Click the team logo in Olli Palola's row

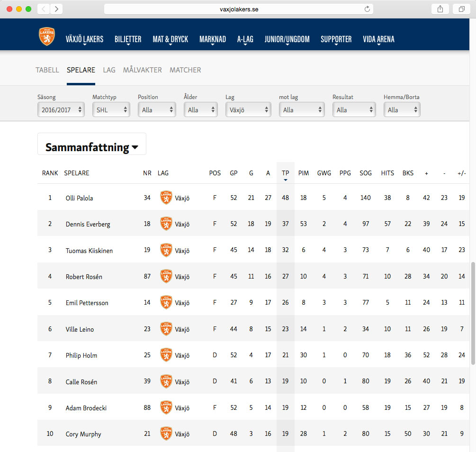click(x=166, y=198)
